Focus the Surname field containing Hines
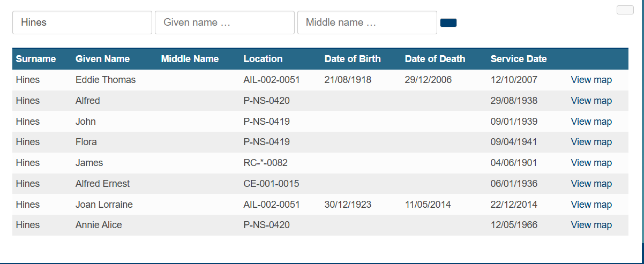 pyautogui.click(x=82, y=22)
